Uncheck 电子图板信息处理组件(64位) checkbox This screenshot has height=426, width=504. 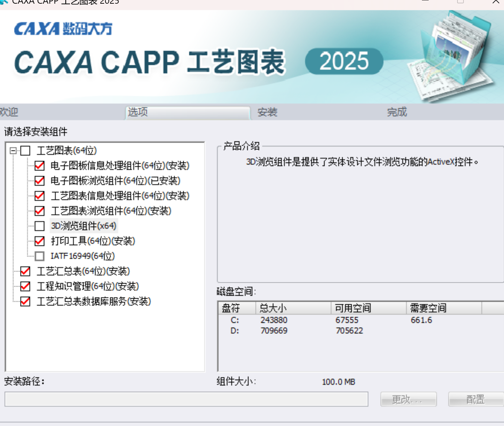tap(40, 166)
